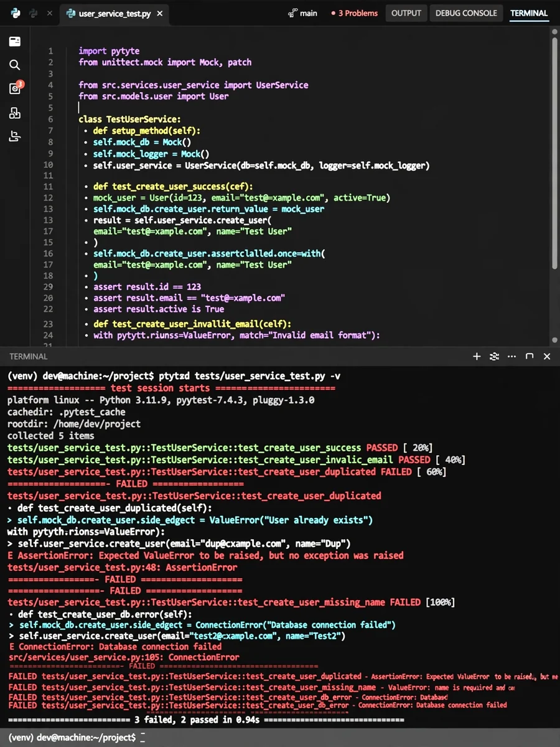
Task: Click 'cachedir: .pytest_cache' in terminal
Action: pos(67,412)
